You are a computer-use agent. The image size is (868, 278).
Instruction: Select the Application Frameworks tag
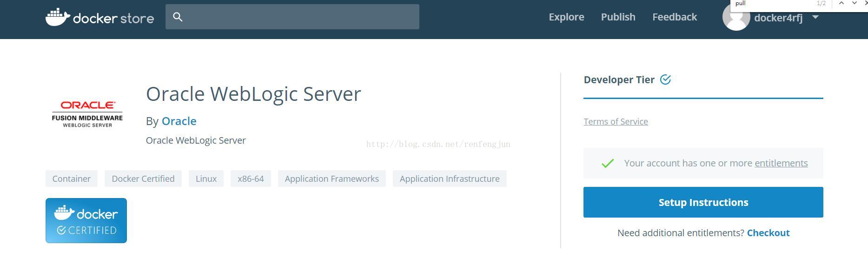click(x=332, y=179)
